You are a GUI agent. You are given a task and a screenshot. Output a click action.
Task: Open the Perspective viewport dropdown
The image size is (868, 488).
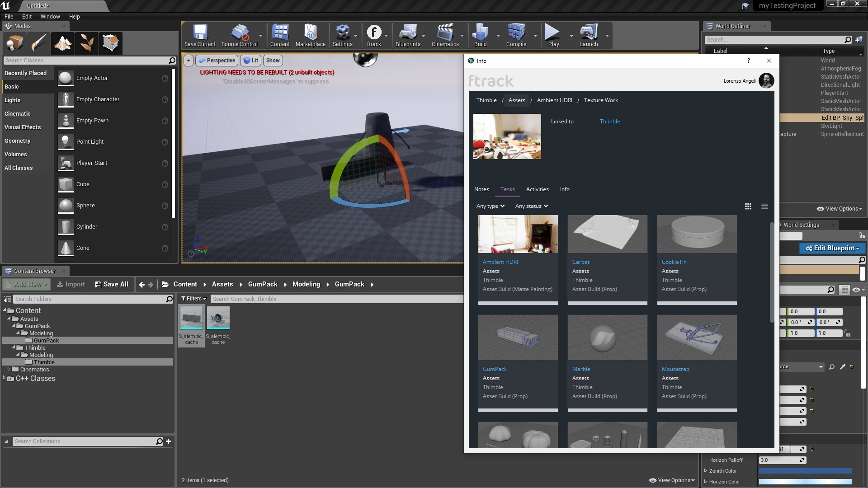coord(217,60)
